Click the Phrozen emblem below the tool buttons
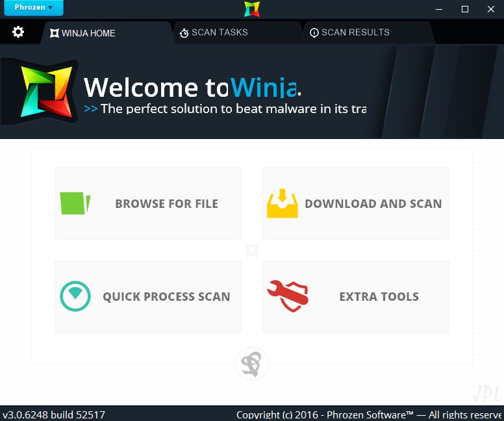Viewport: 504px width, 421px height. pyautogui.click(x=252, y=364)
